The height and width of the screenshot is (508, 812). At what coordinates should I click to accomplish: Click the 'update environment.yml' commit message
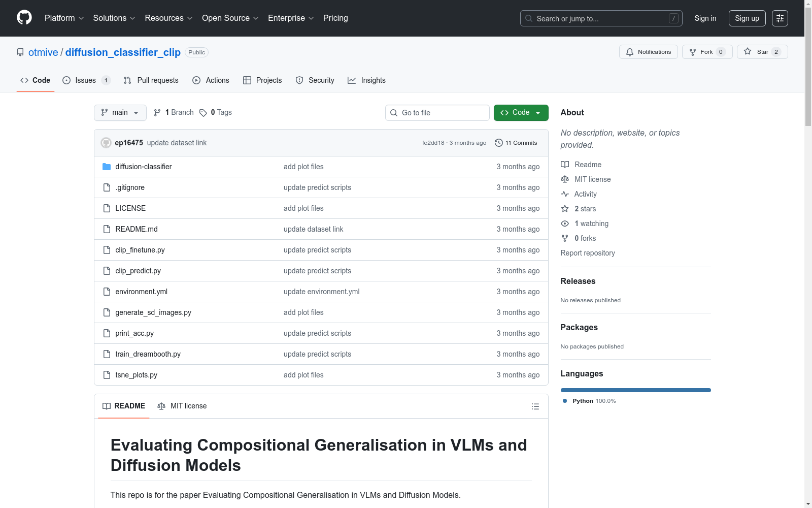(321, 292)
